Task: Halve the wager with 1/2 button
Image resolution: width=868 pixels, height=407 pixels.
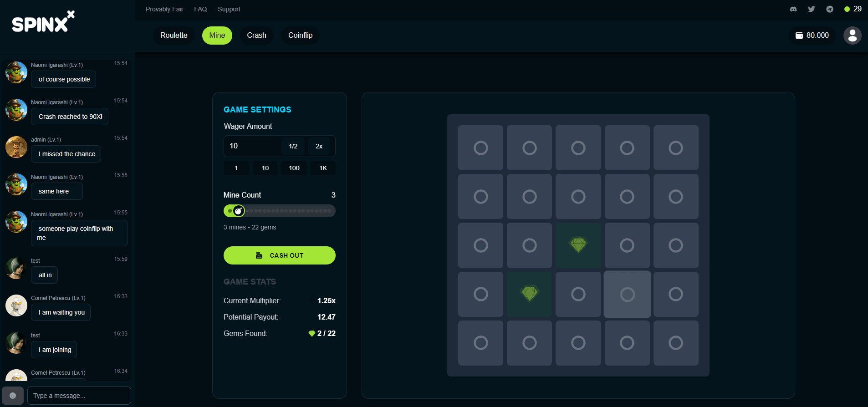Action: (293, 146)
